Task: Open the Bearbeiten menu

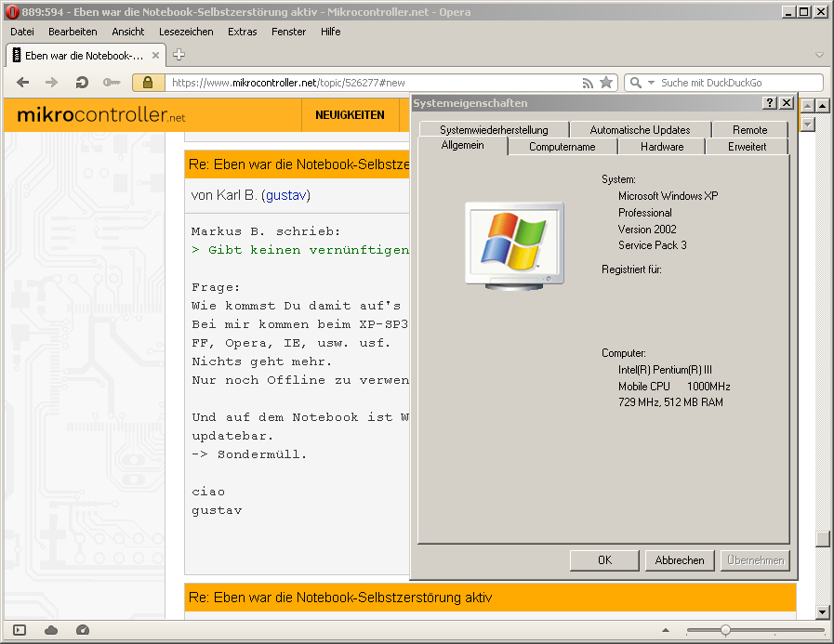Action: coord(73,32)
